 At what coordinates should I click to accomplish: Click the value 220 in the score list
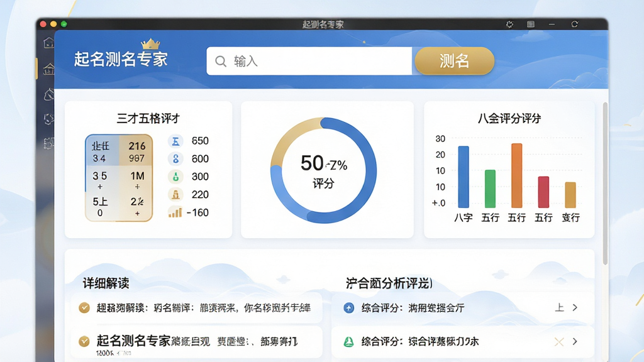(x=200, y=195)
